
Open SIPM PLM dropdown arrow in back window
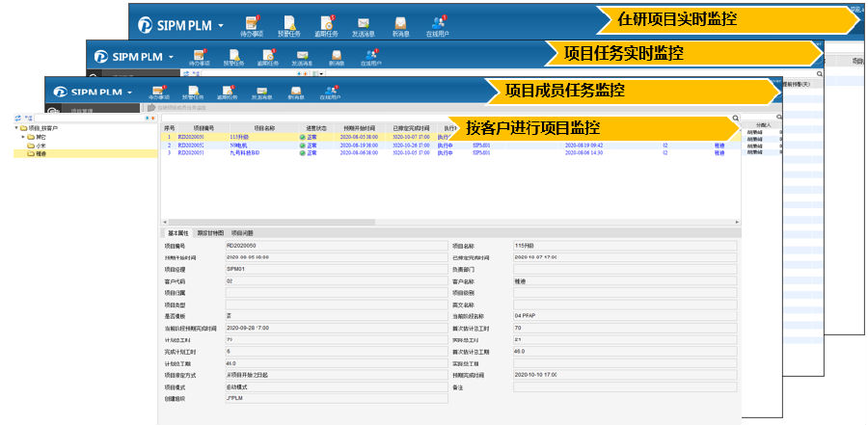click(x=221, y=25)
